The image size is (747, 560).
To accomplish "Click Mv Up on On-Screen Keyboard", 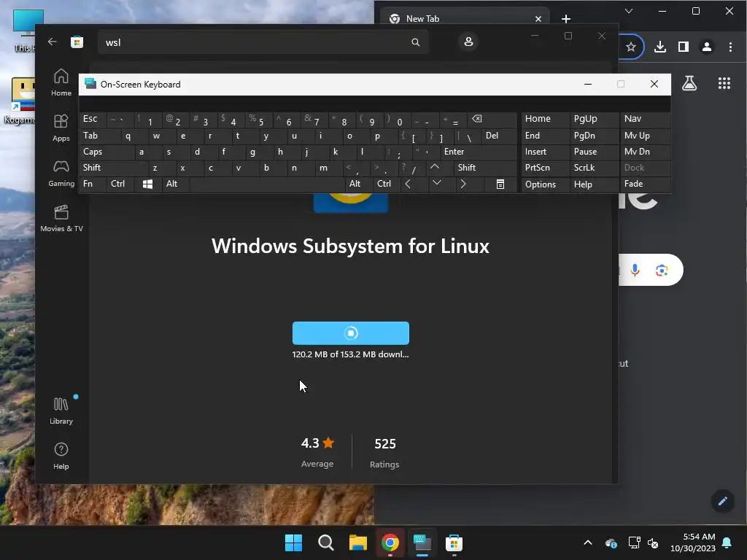I will pyautogui.click(x=645, y=136).
